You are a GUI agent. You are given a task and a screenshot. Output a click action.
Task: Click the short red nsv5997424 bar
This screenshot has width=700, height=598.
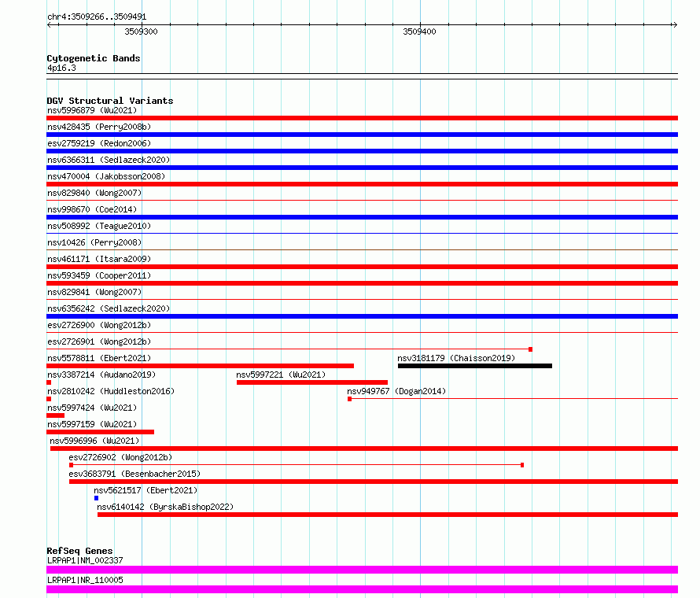(55, 415)
